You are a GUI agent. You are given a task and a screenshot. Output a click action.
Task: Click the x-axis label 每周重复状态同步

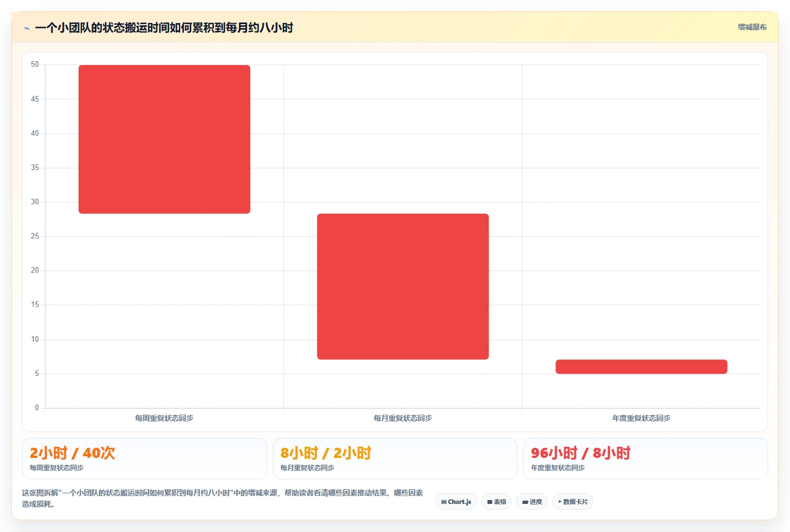pyautogui.click(x=164, y=418)
